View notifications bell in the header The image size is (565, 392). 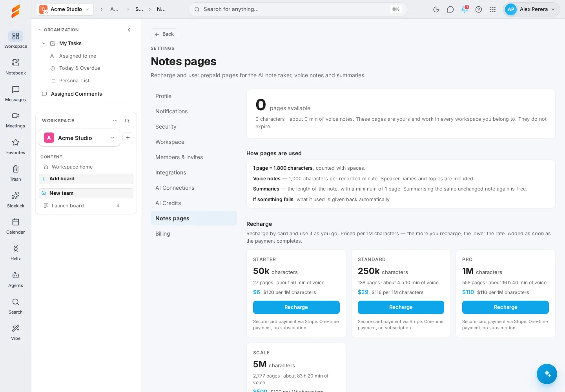(x=465, y=9)
